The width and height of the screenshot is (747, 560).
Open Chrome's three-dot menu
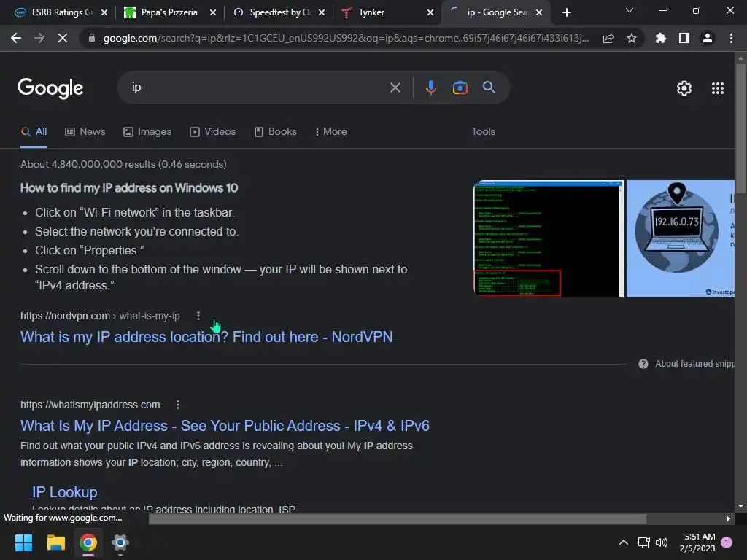731,38
